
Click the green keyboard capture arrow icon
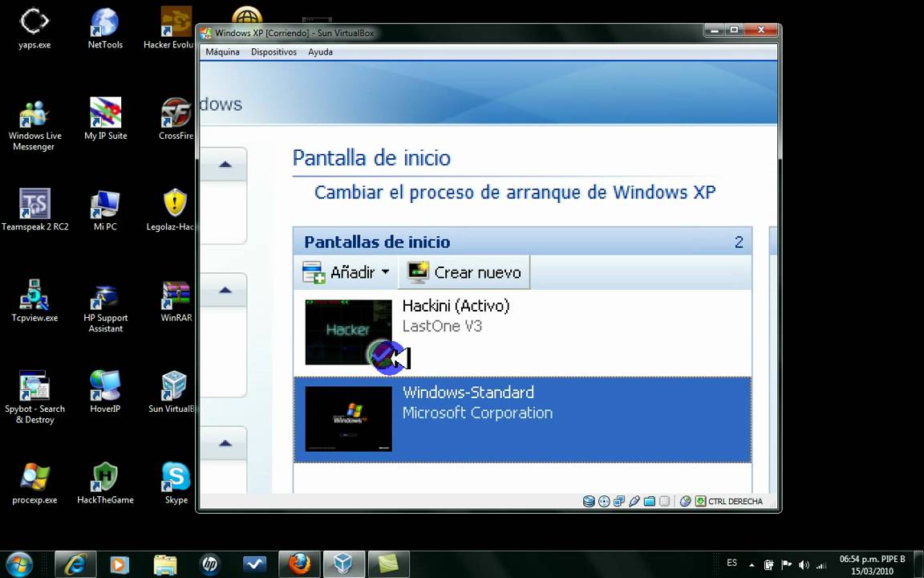click(x=700, y=501)
